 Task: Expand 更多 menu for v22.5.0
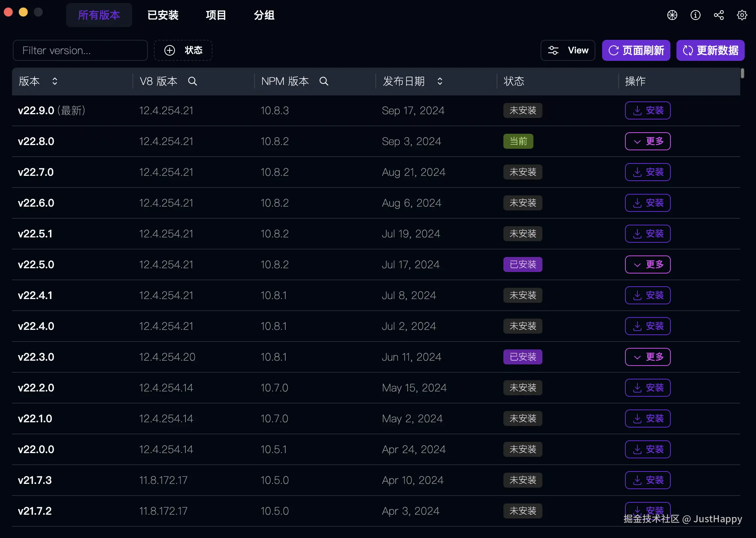[648, 264]
